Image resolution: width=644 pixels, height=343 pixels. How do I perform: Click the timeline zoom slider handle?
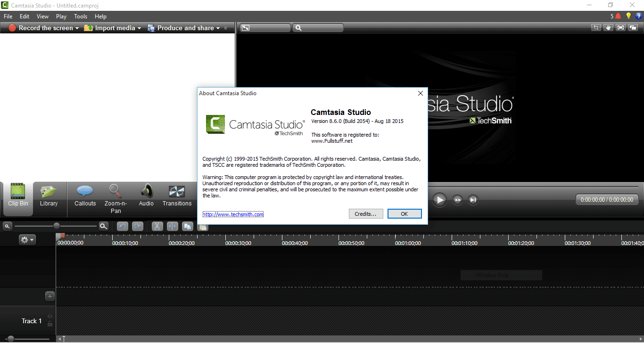point(56,226)
